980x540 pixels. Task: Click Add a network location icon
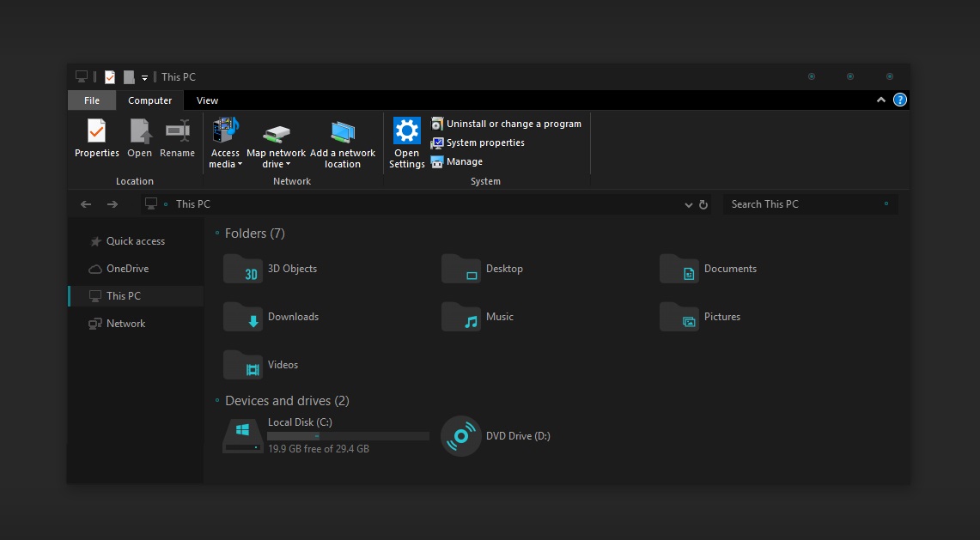click(343, 133)
